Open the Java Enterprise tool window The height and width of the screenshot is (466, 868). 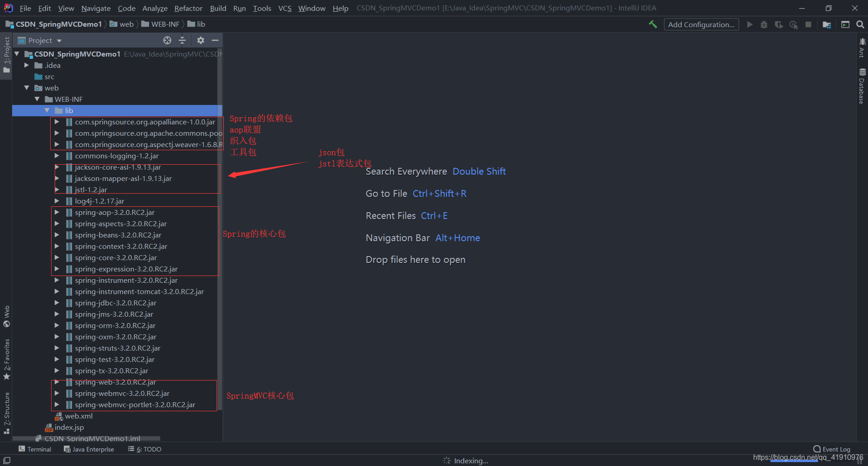(x=89, y=449)
